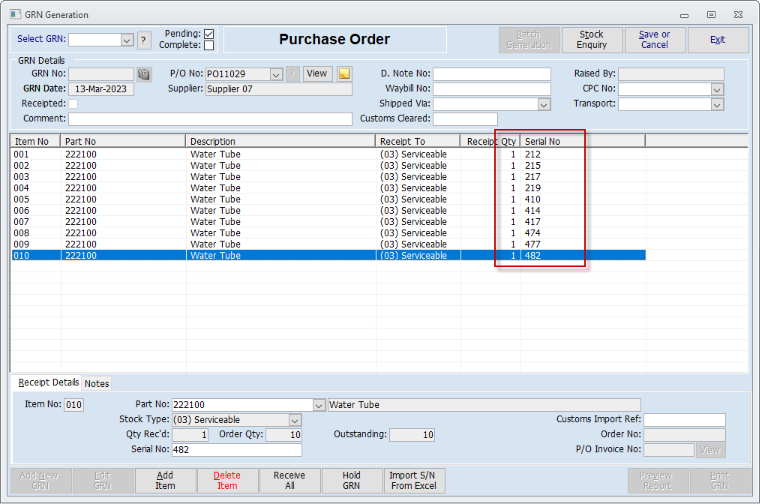Select item row 005 in the grid

(329, 200)
